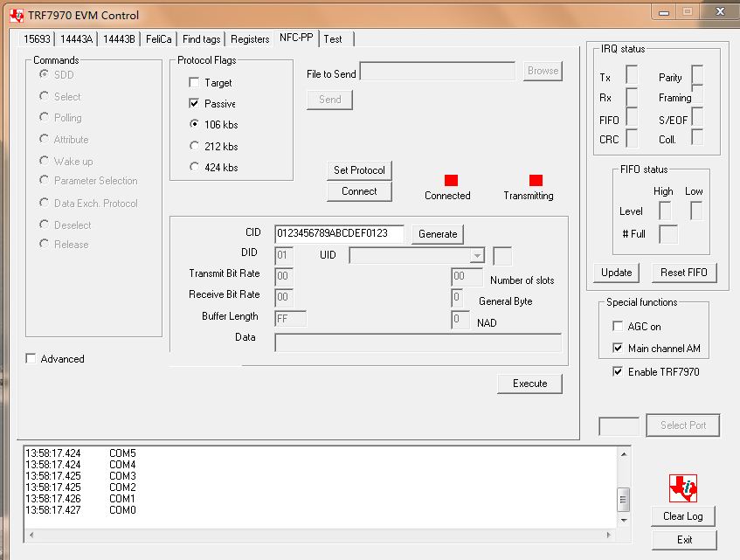Screen dimensions: 740x560
Task: Click the Generate CID button
Action: coord(438,234)
